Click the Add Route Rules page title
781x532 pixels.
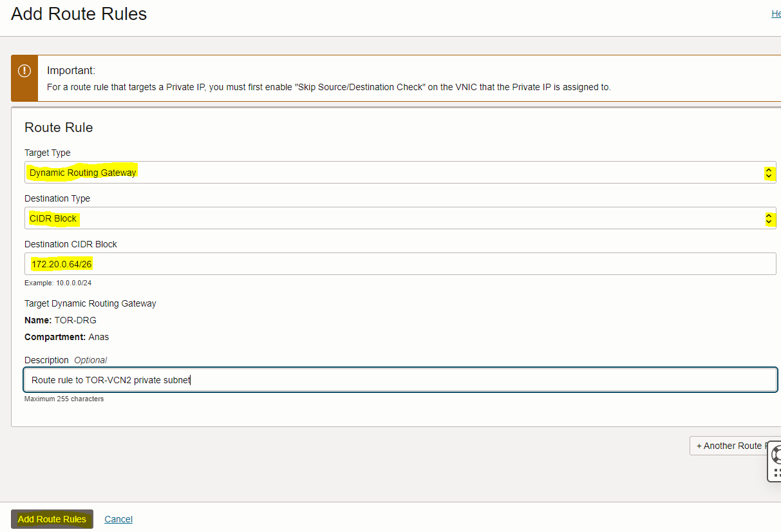point(79,14)
